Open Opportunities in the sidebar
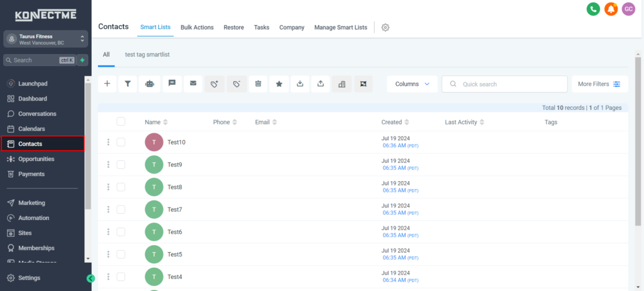644x291 pixels. point(40,159)
